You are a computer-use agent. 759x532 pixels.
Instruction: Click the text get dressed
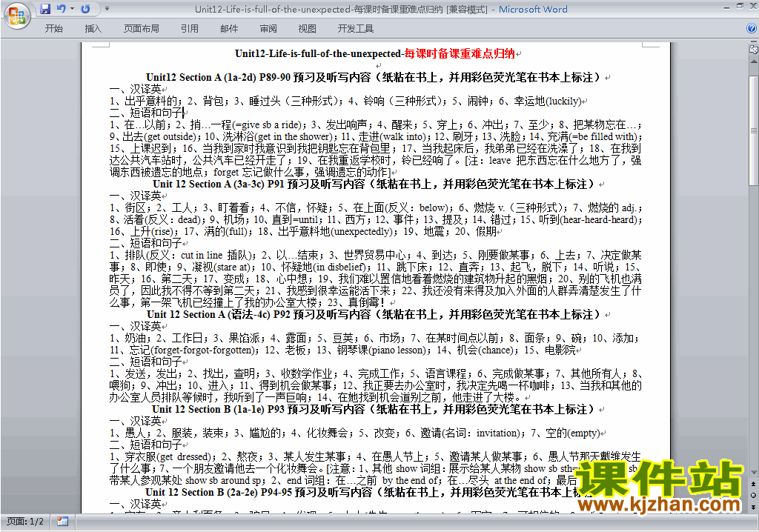[x=185, y=457]
